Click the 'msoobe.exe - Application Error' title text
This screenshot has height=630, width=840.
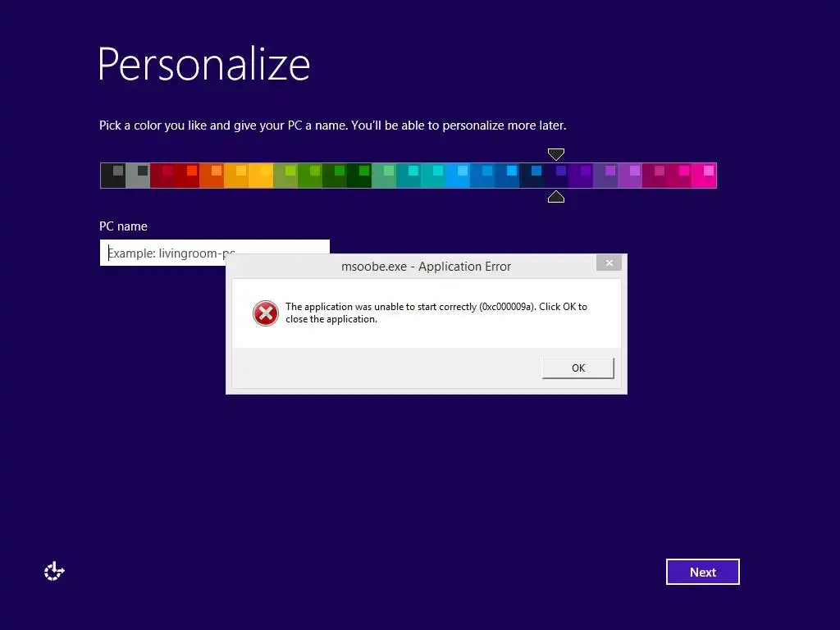pyautogui.click(x=427, y=267)
